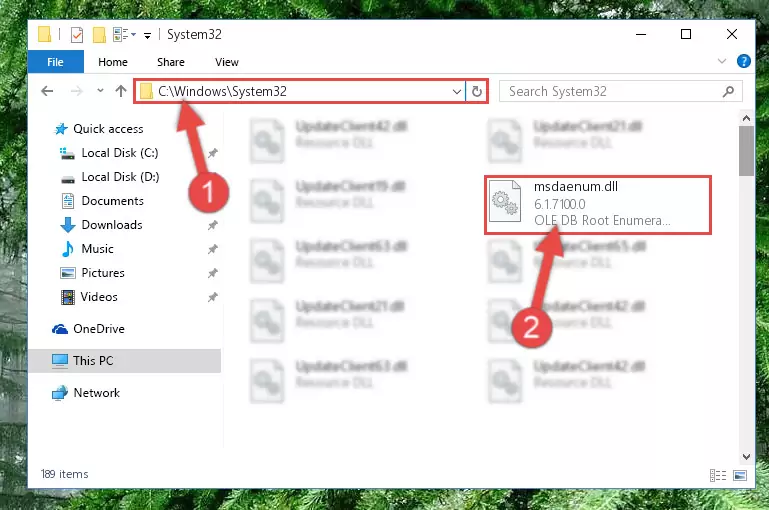Open Music folder in sidebar
This screenshot has height=510, width=769.
[x=97, y=249]
